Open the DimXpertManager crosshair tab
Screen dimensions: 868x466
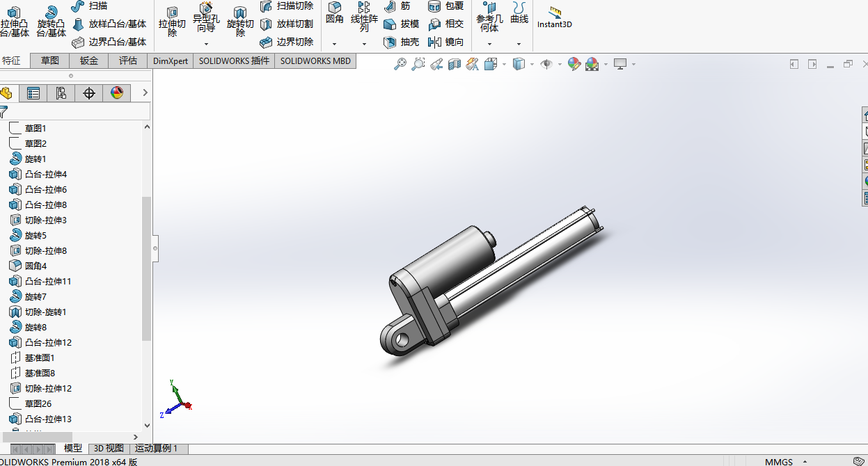pyautogui.click(x=89, y=93)
